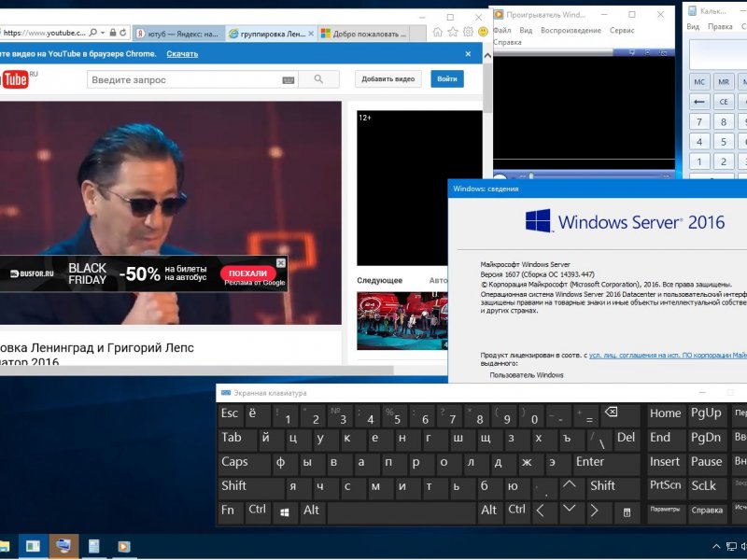Click the Windows Server 2016 logo

point(625,222)
